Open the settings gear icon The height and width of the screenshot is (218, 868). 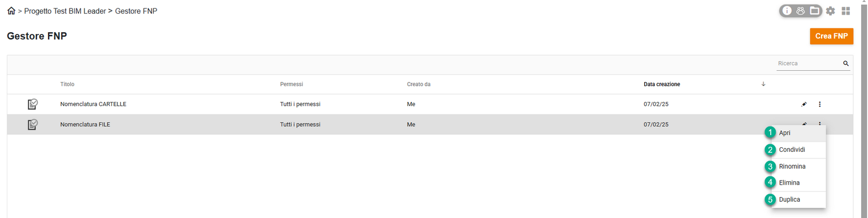pos(830,11)
